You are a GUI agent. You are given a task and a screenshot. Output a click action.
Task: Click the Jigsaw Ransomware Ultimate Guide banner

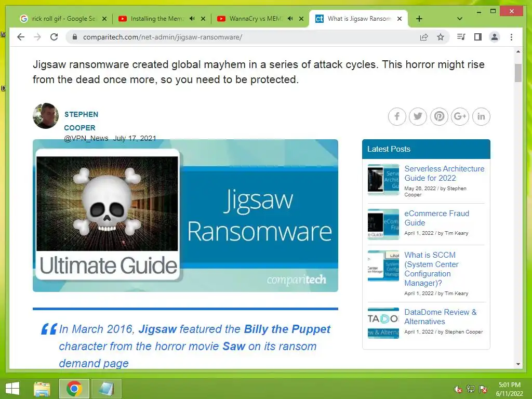click(x=185, y=216)
